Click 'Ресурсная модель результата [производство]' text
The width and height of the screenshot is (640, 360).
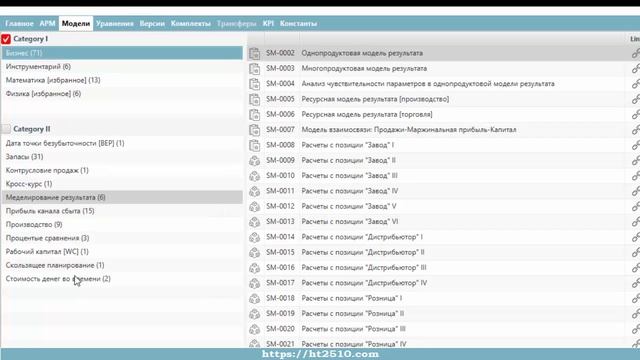[x=375, y=99]
